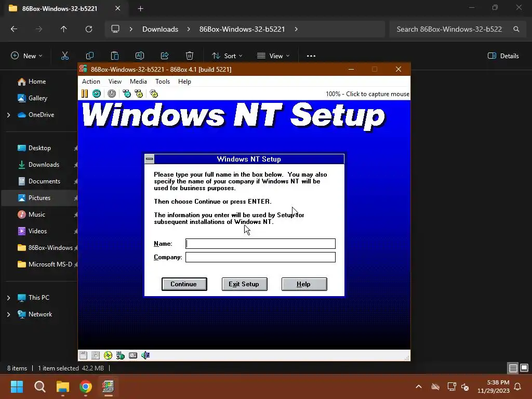The image size is (532, 399).
Task: Open the Action menu in 86Box
Action: 91,82
